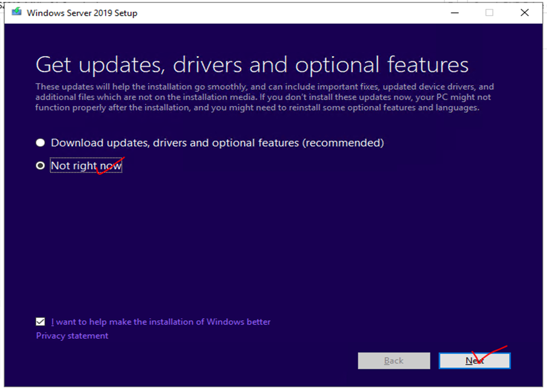Uncheck help make installation of Windows better
This screenshot has width=547, height=392.
pos(40,321)
